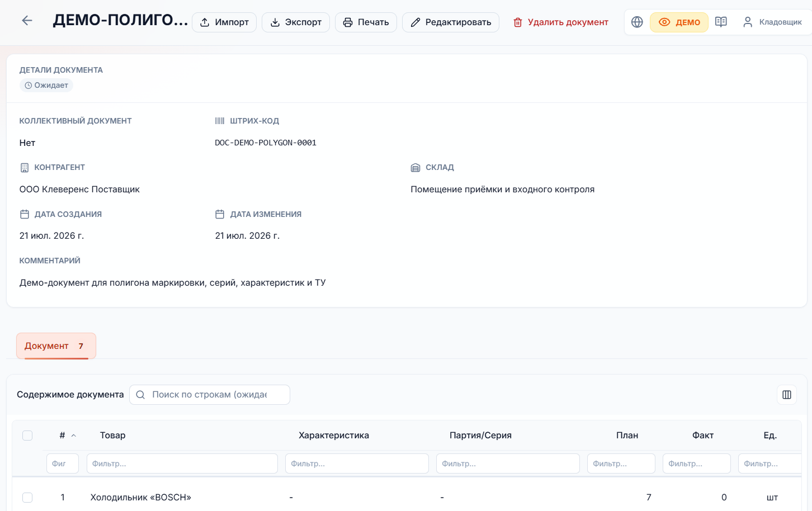Focus the Факт filter field
The image size is (812, 511).
point(697,463)
